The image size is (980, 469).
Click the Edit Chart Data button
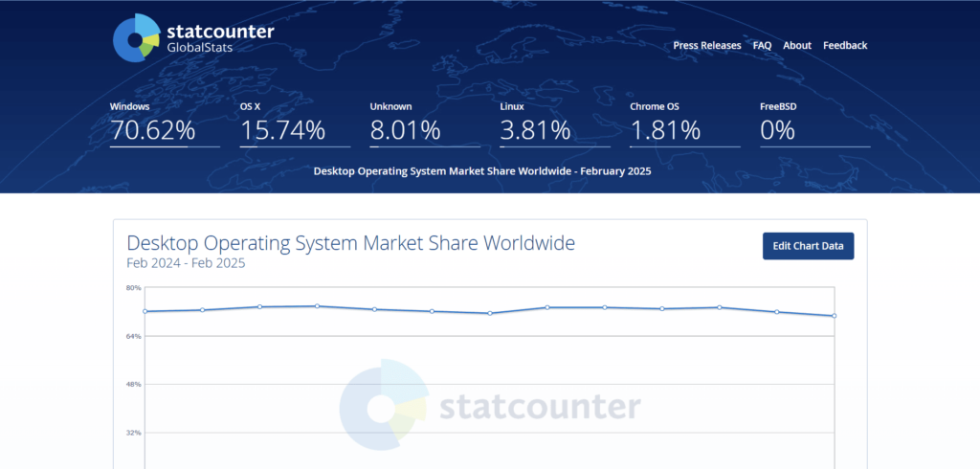point(808,246)
